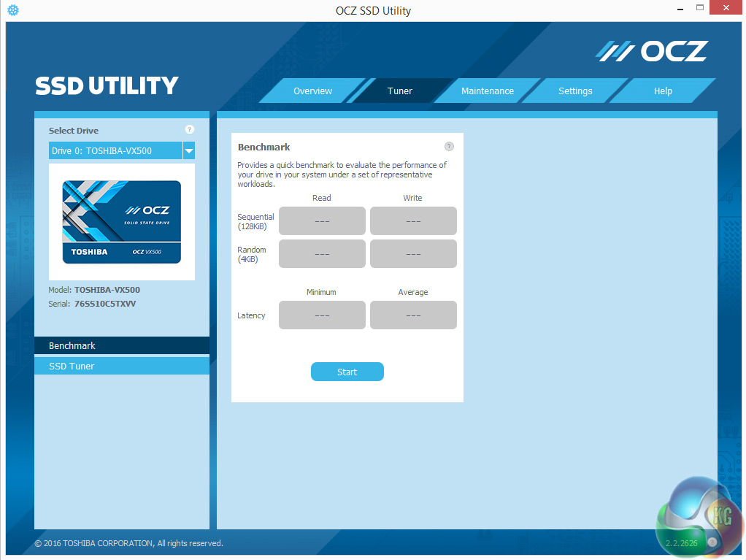Start the benchmark
This screenshot has width=746, height=560.
(347, 372)
